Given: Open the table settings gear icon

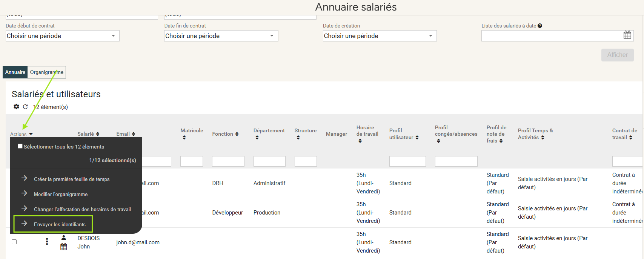Looking at the screenshot, I should tap(16, 107).
